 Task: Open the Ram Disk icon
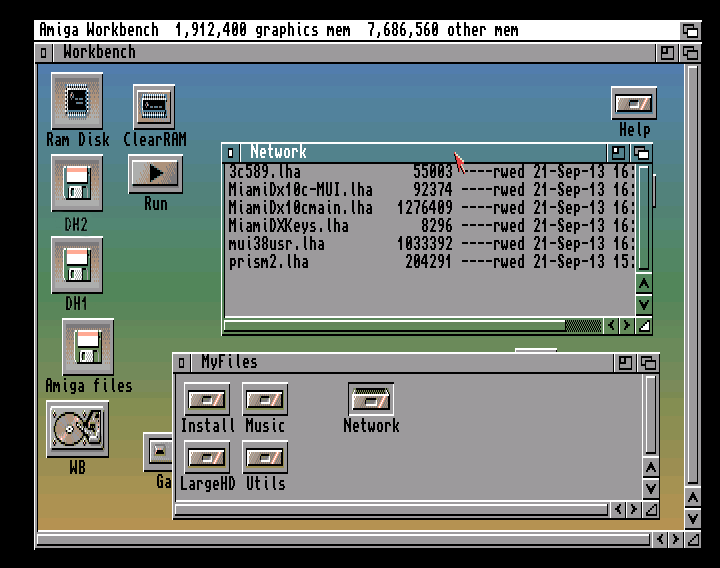pos(77,101)
